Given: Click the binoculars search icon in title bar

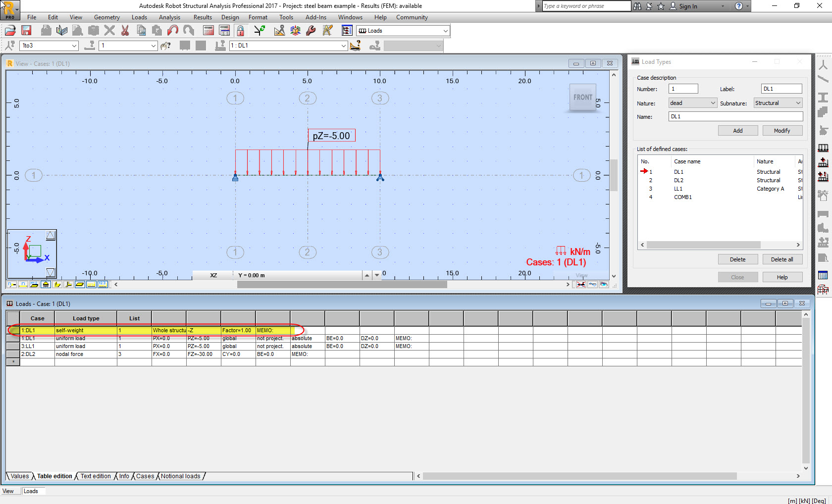Looking at the screenshot, I should pos(637,6).
